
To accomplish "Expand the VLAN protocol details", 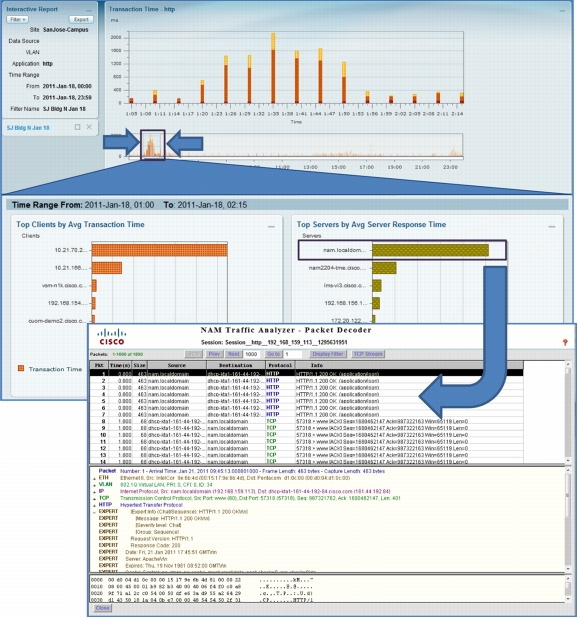I will [94, 485].
